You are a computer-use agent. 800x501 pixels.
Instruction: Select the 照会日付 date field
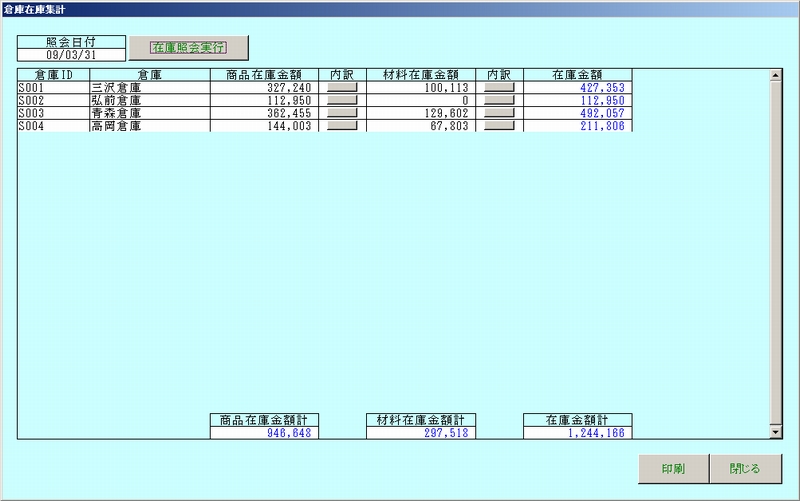coord(71,55)
